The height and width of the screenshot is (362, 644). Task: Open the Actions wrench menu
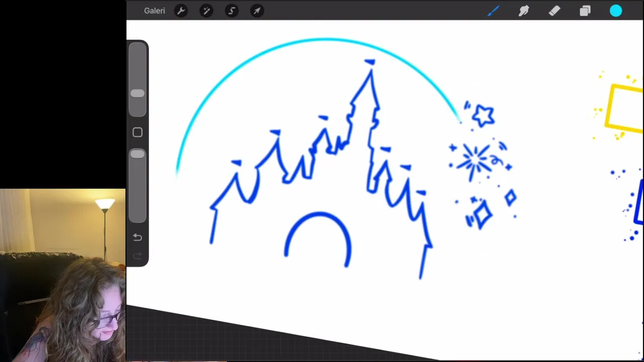(x=181, y=11)
